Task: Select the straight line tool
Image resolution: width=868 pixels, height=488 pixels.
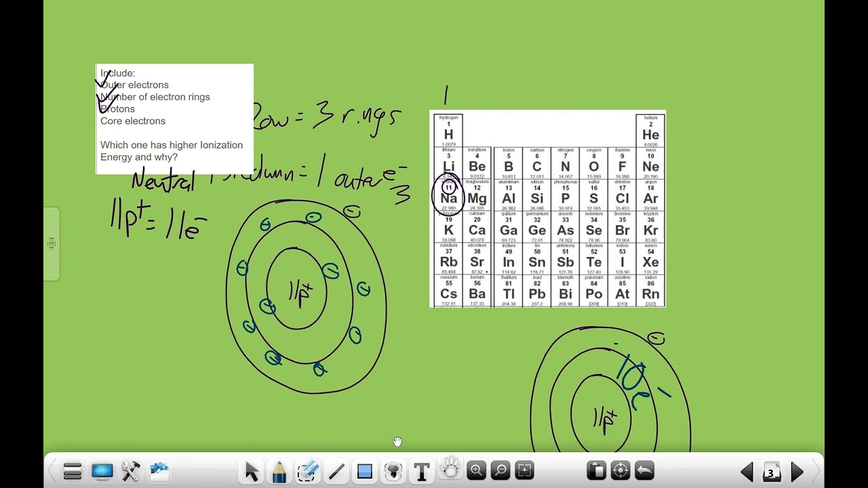Action: (336, 471)
